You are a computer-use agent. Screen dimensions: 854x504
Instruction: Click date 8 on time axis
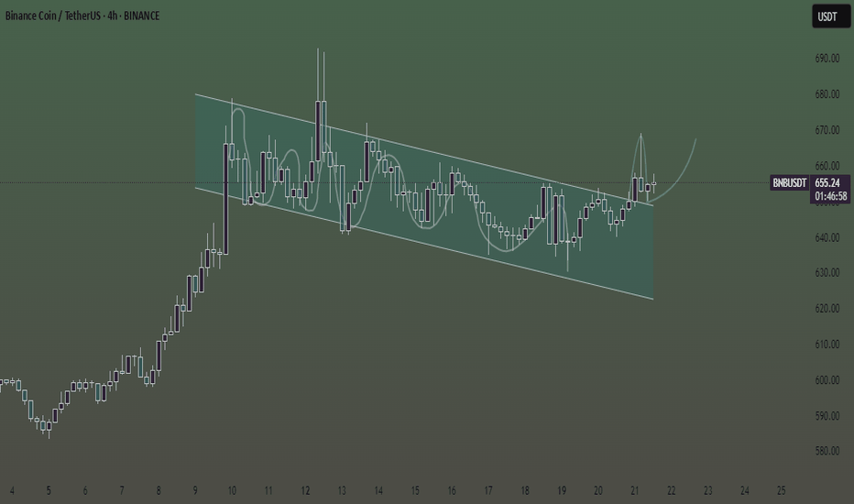(x=159, y=491)
